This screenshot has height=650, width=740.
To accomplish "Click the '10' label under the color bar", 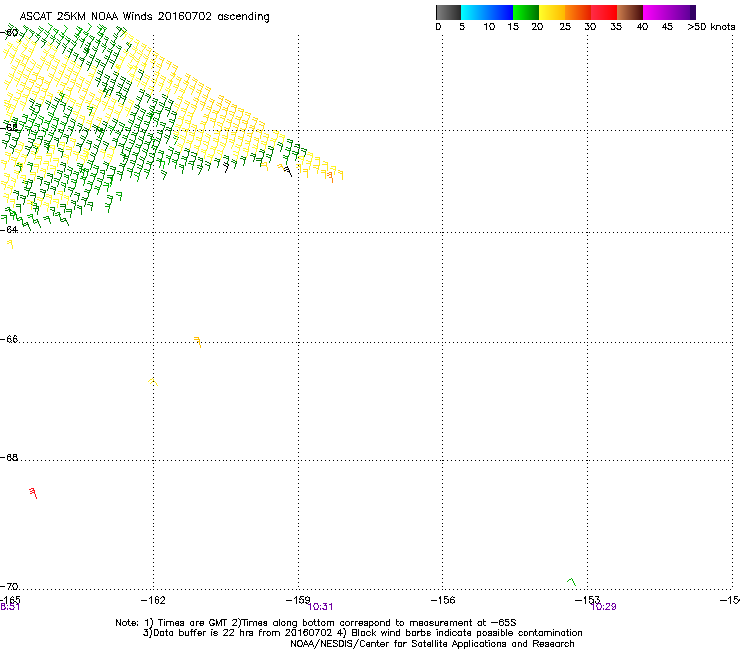I will tap(489, 27).
